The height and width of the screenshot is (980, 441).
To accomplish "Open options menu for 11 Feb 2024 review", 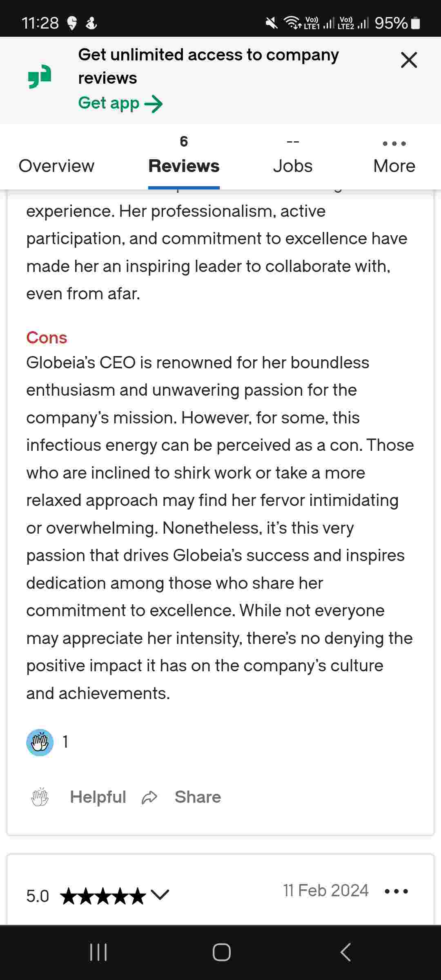I will (396, 891).
